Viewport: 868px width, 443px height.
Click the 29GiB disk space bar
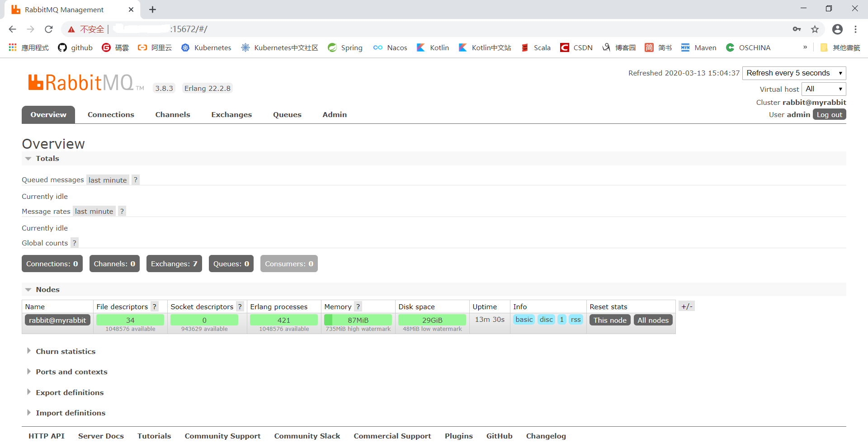(432, 320)
